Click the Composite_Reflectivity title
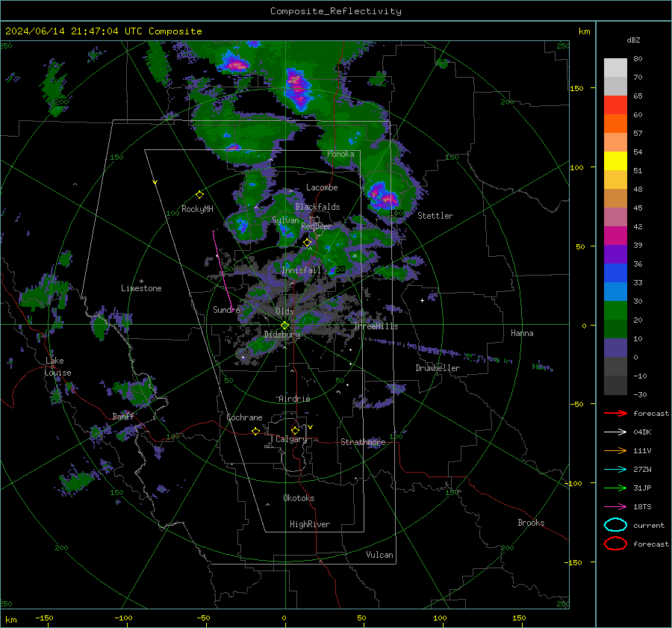Viewport: 672px width, 628px height. [x=336, y=11]
